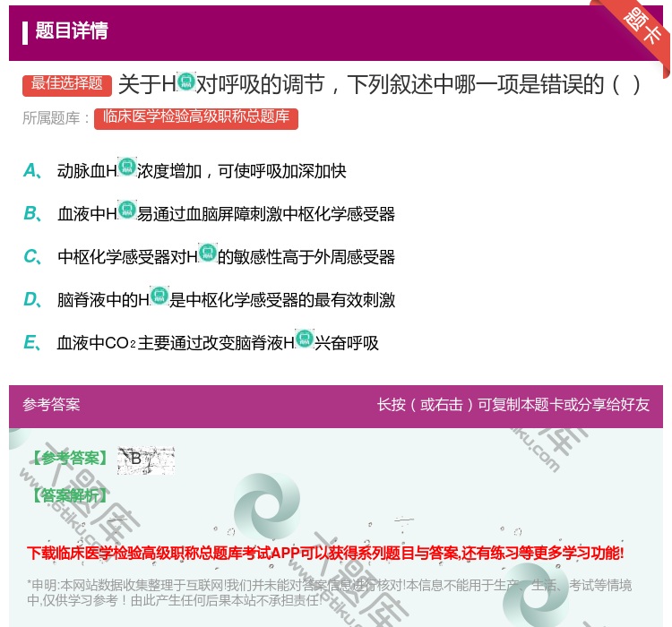The image size is (672, 627).
Task: Click the 最佳选择题 tag
Action: point(67,84)
